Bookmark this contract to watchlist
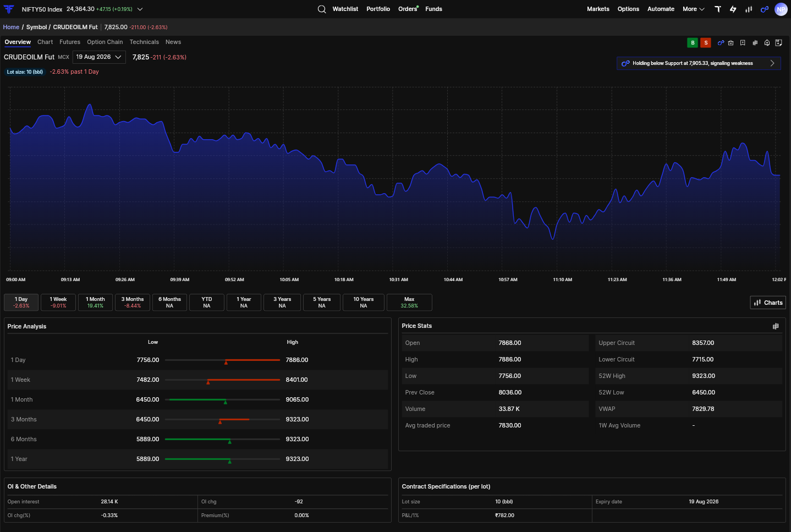This screenshot has width=791, height=532. 743,42
